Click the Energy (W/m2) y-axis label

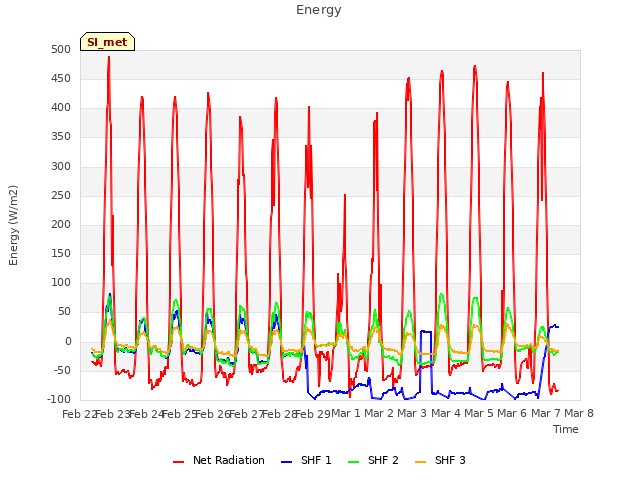pyautogui.click(x=13, y=225)
